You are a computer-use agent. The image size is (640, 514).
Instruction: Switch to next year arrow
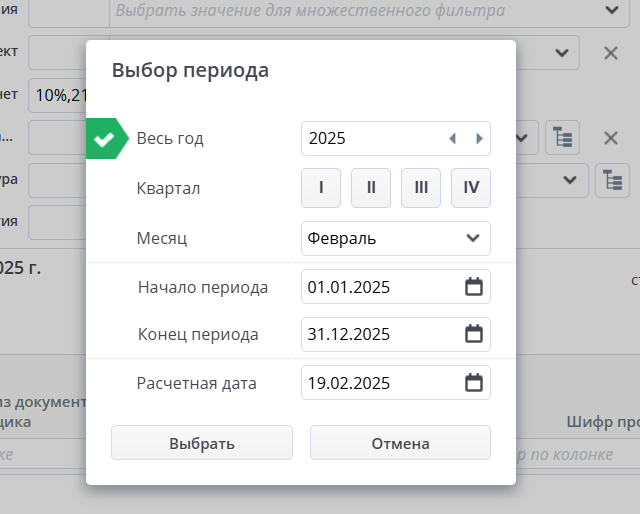pos(479,139)
